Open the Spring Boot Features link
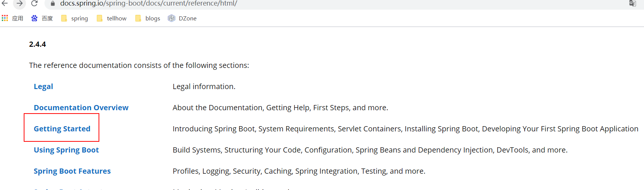The width and height of the screenshot is (644, 190). click(72, 171)
